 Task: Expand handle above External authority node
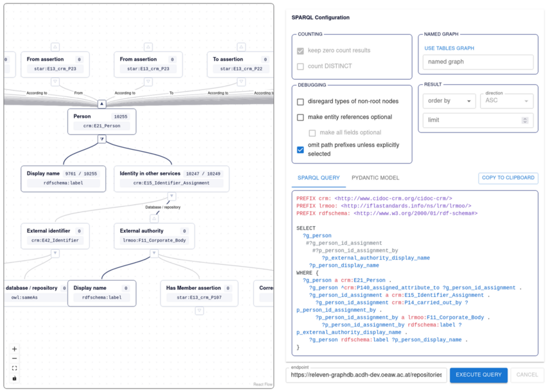pyautogui.click(x=154, y=218)
